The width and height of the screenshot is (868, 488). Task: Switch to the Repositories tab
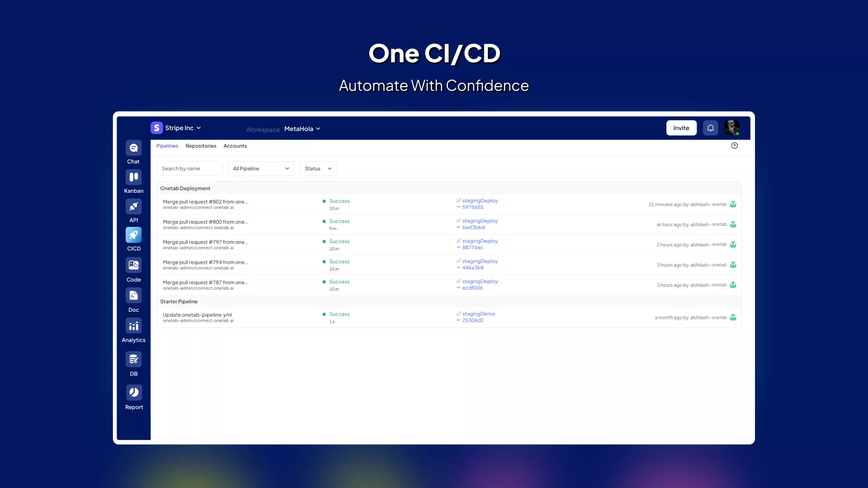point(201,146)
